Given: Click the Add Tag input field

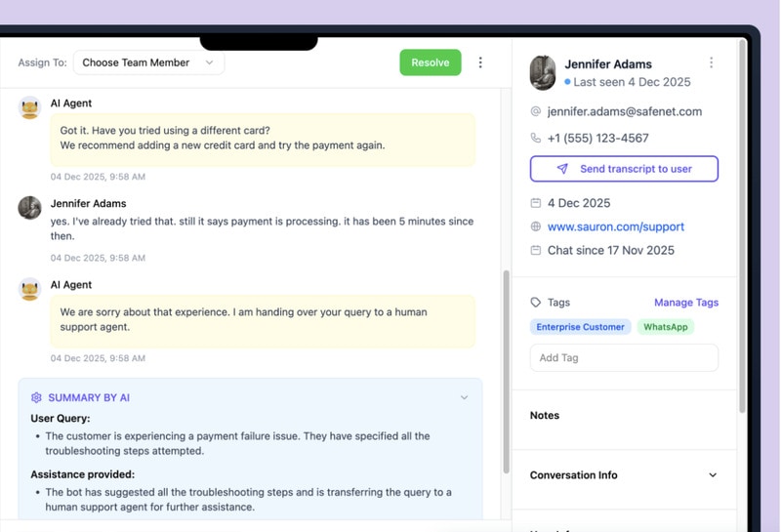Looking at the screenshot, I should point(624,357).
